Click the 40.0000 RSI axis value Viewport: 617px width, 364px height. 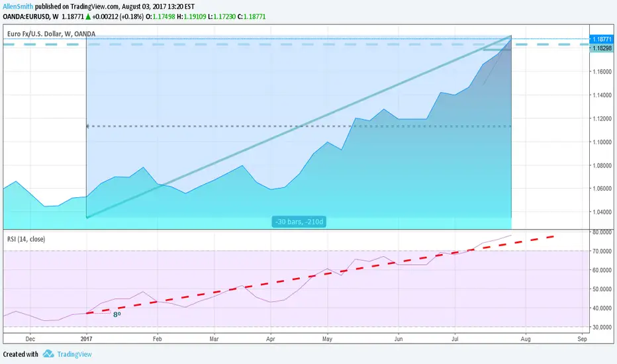tap(602, 308)
